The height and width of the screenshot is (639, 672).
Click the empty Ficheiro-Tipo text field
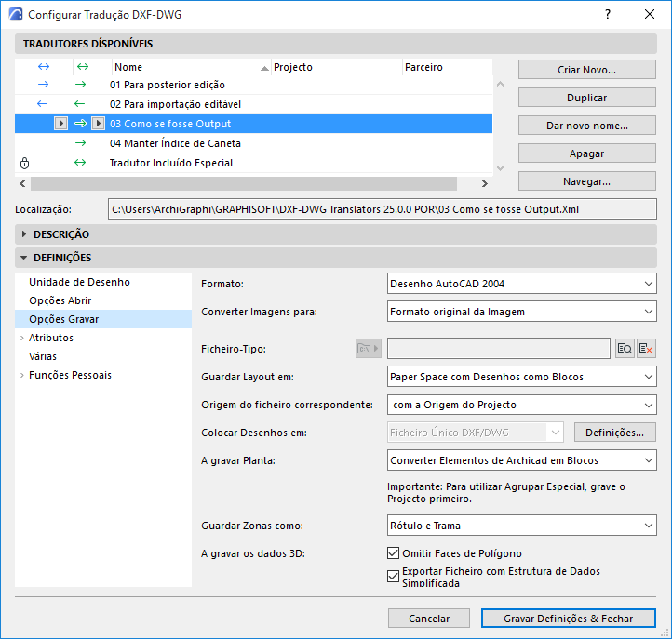(x=499, y=349)
